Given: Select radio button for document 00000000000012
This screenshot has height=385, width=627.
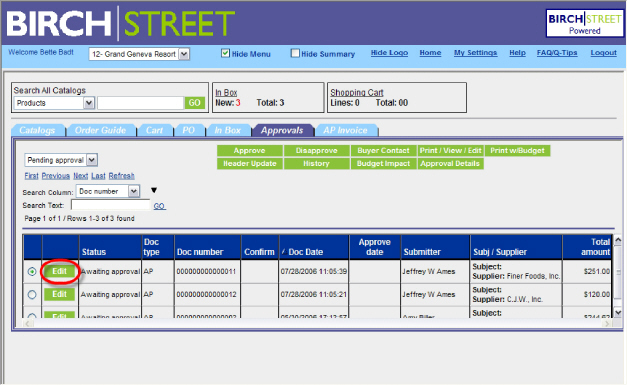Looking at the screenshot, I should pos(32,295).
